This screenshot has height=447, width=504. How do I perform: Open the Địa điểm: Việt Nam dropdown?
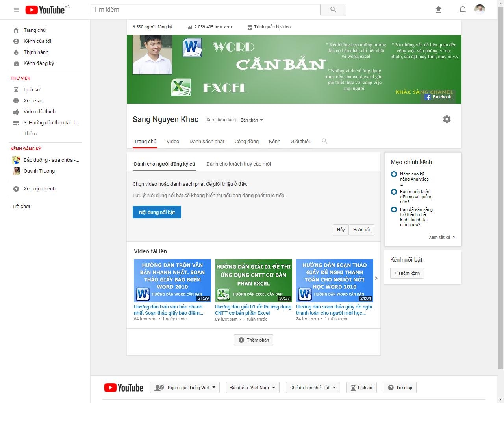(253, 388)
